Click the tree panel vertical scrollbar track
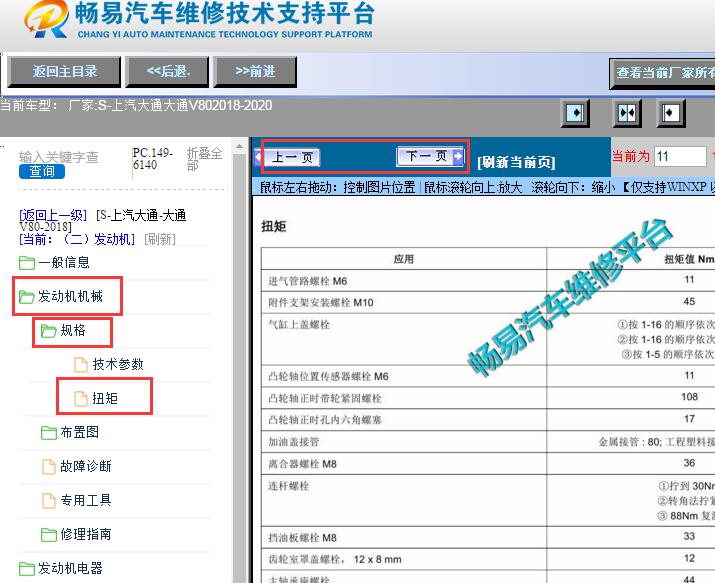This screenshot has width=715, height=583. coord(239,368)
